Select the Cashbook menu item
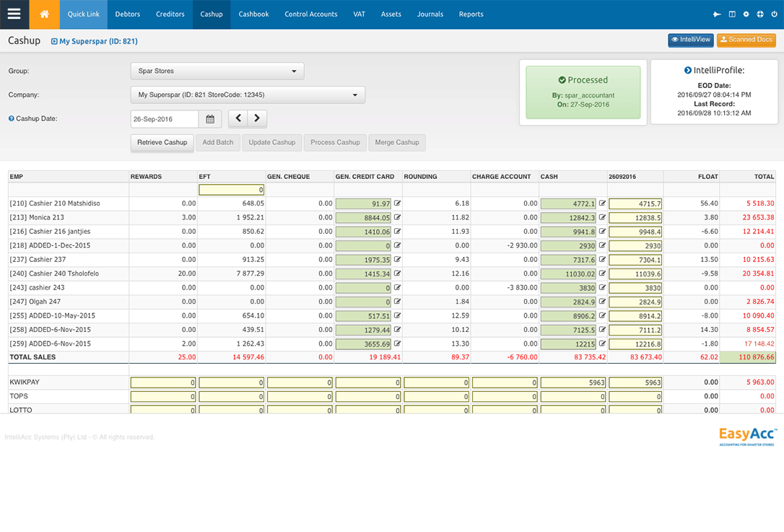784x532 pixels. (253, 14)
